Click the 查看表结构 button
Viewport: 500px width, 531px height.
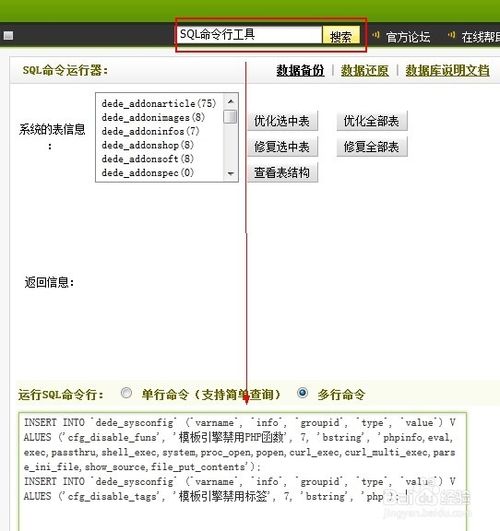coord(283,173)
